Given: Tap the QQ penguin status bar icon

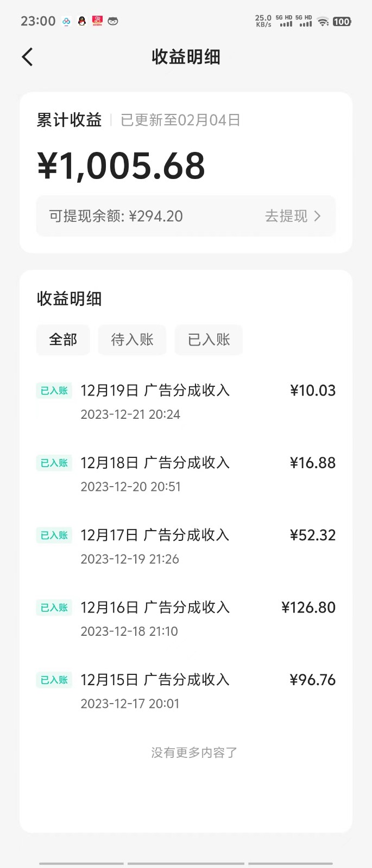Looking at the screenshot, I should click(x=82, y=21).
